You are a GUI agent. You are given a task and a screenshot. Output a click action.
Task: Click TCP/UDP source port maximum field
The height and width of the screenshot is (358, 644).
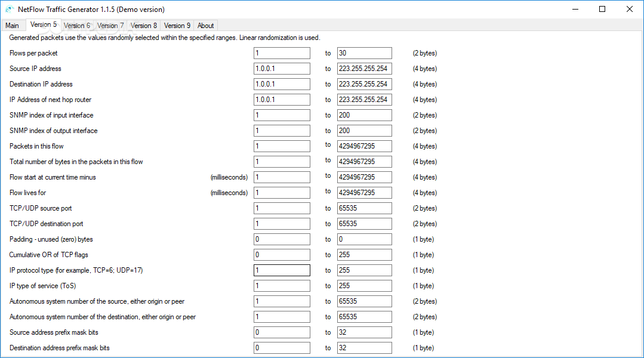coord(364,208)
